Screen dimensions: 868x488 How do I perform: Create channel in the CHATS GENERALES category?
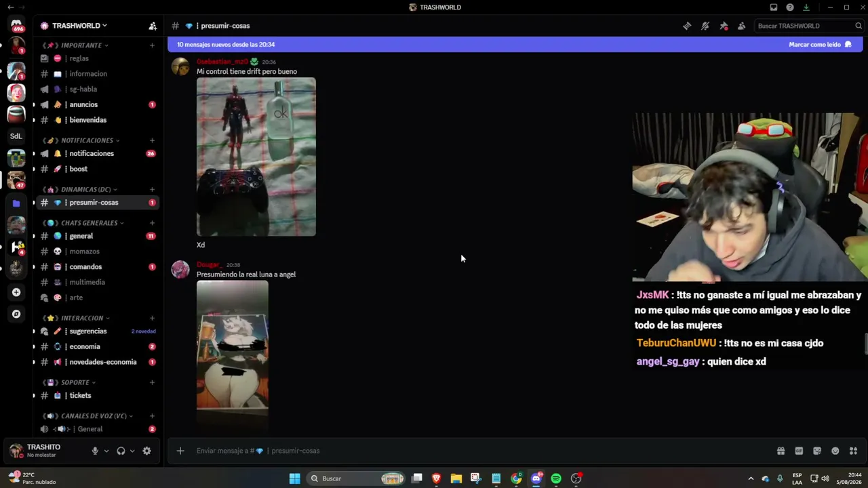coord(152,223)
